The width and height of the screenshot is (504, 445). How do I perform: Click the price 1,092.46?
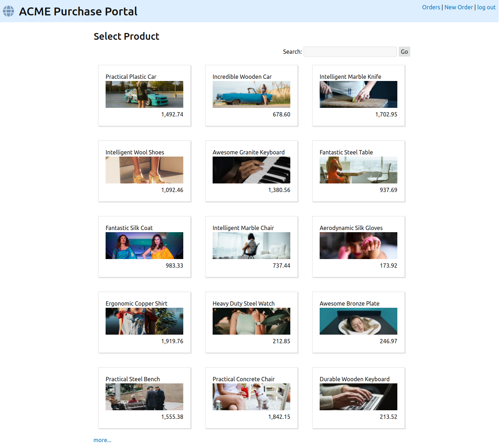pyautogui.click(x=172, y=190)
